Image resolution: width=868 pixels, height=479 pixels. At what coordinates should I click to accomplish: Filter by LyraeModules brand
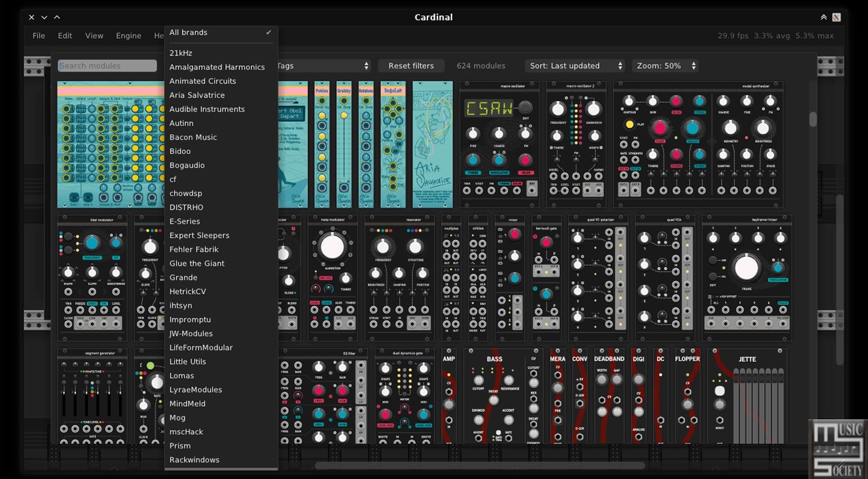pyautogui.click(x=221, y=390)
